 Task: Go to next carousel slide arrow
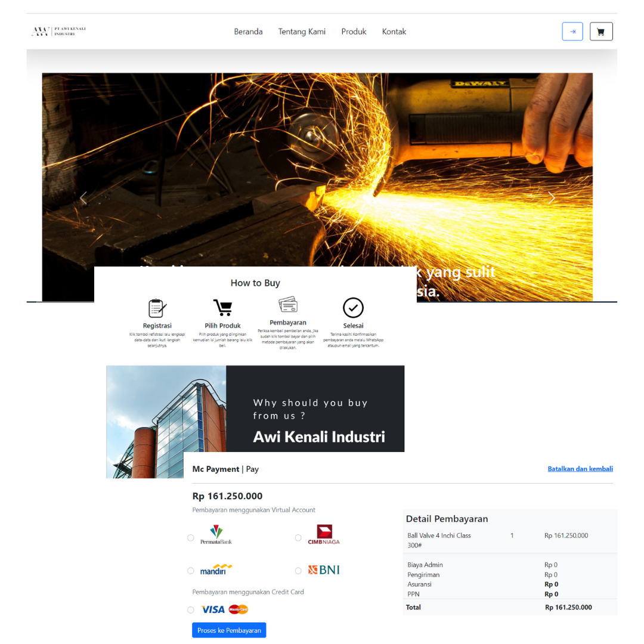click(x=552, y=198)
